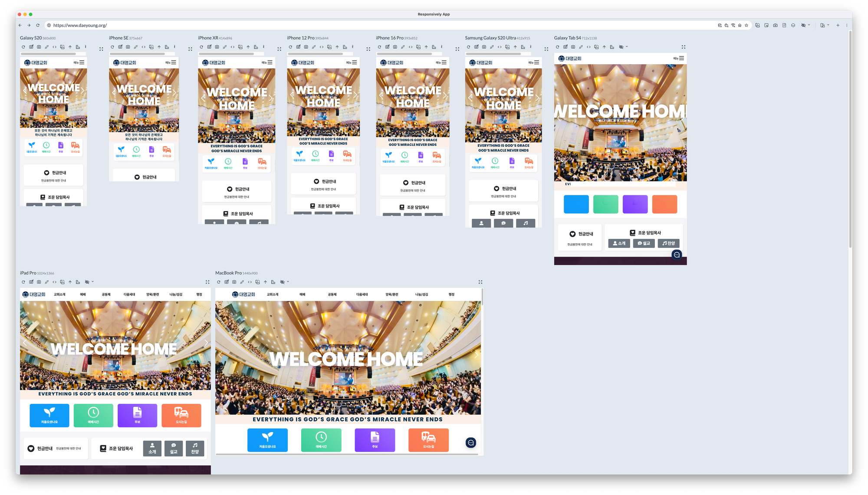
Task: Expand dropdown arrow beside top toolbar eye icon
Action: pos(809,25)
